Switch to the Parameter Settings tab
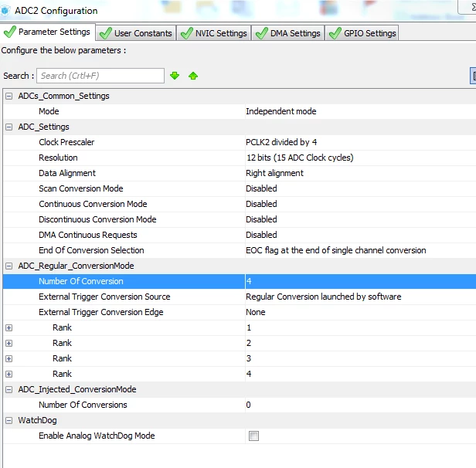The image size is (476, 468). click(48, 32)
